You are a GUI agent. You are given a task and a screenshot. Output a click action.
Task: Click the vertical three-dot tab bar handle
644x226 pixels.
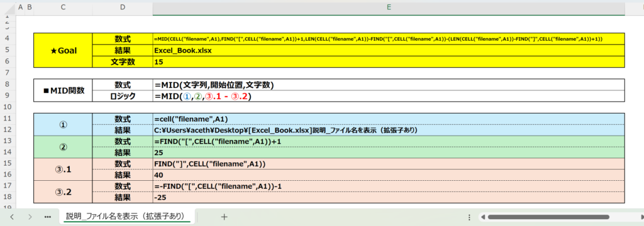[x=470, y=217]
